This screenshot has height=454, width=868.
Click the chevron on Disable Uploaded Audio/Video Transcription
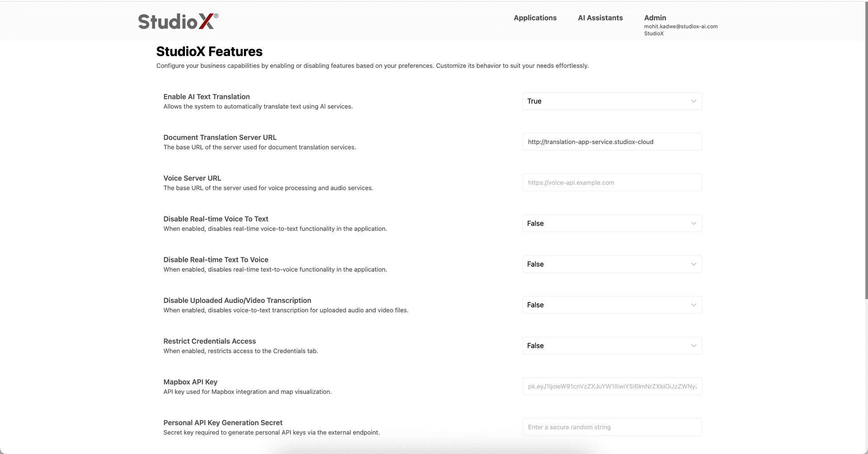(x=693, y=304)
